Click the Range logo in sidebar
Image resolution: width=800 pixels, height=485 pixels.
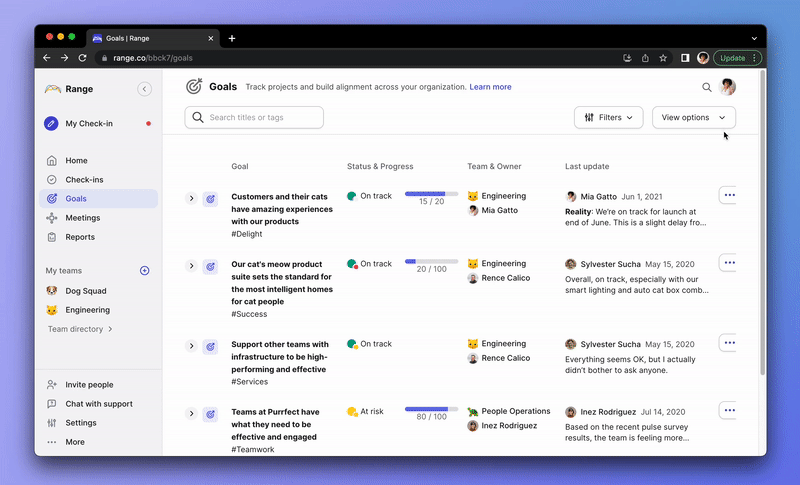53,89
